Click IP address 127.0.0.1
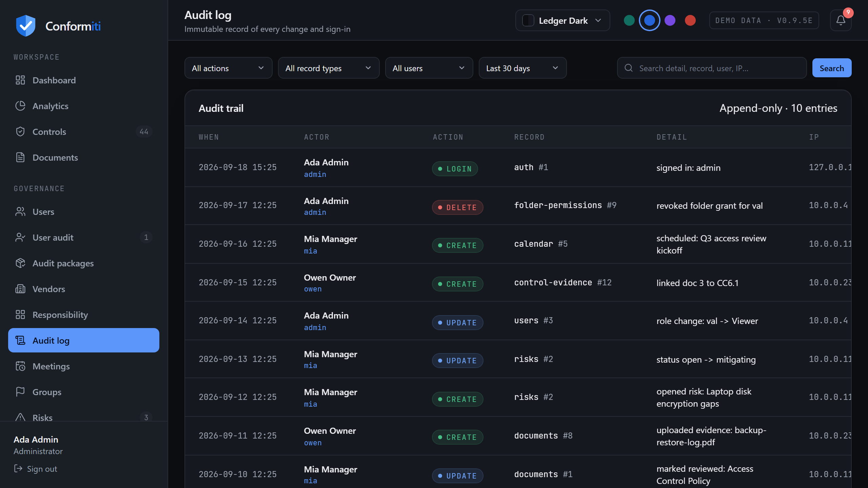The image size is (868, 488). 830,167
